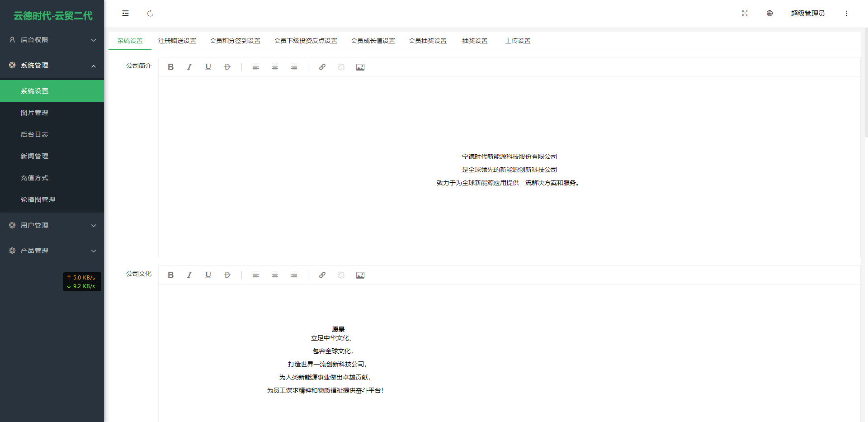Viewport: 868px width, 422px height.
Task: Click the text 宁德时代新能源科技股份有限公司 in editor
Action: tap(509, 156)
